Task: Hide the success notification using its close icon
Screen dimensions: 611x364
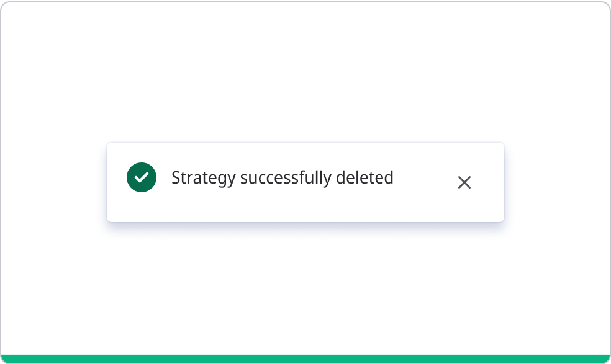Action: (464, 182)
